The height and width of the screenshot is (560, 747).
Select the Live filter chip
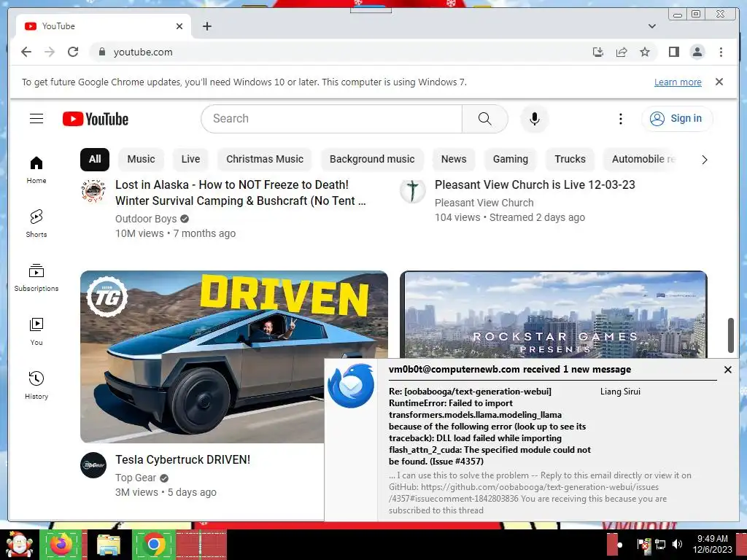pos(190,159)
